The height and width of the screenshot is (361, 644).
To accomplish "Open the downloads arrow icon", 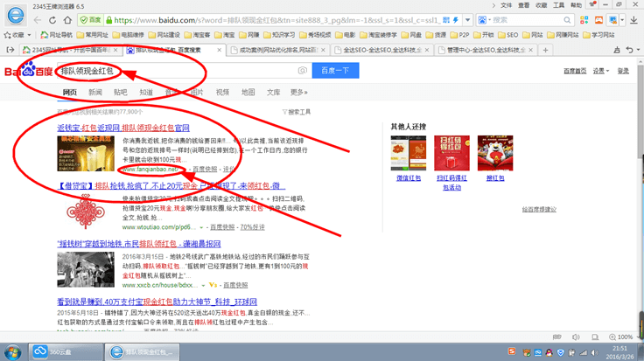I will (634, 20).
